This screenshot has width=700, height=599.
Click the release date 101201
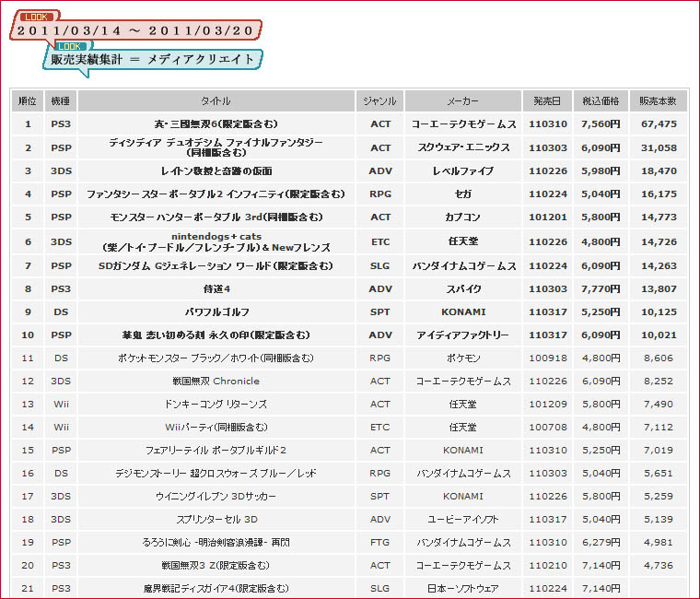tap(548, 217)
